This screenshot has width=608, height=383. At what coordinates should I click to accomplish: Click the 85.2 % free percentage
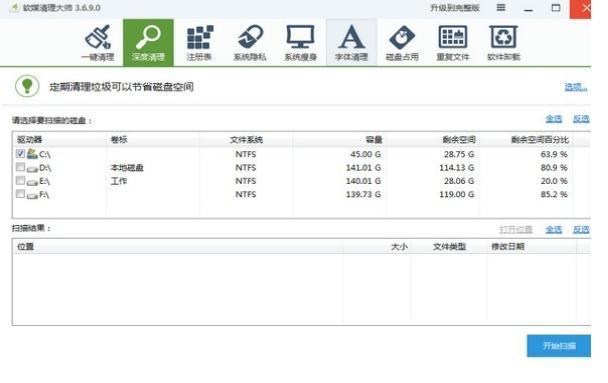554,194
